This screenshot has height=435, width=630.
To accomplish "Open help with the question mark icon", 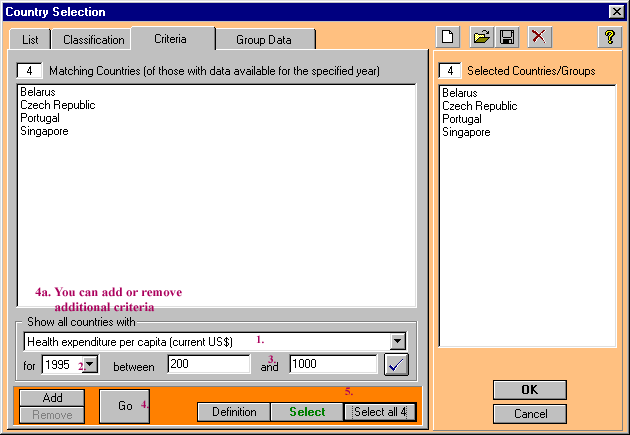I will pyautogui.click(x=608, y=37).
